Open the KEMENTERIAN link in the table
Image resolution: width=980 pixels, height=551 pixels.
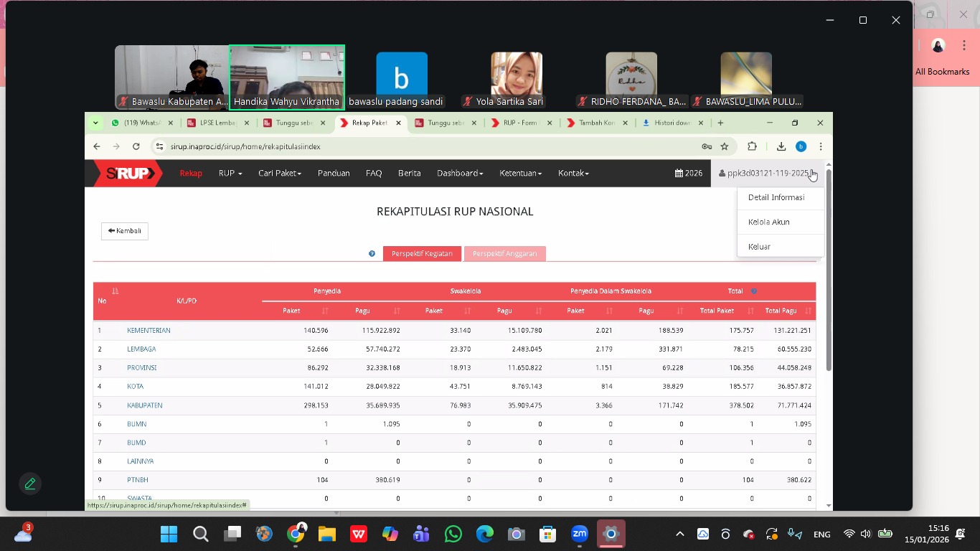click(149, 331)
